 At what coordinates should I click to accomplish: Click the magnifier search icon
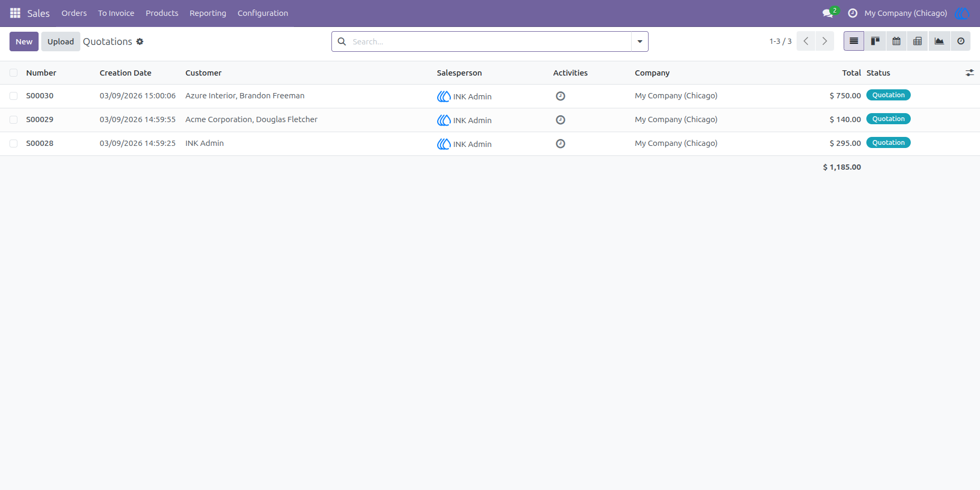tap(342, 41)
